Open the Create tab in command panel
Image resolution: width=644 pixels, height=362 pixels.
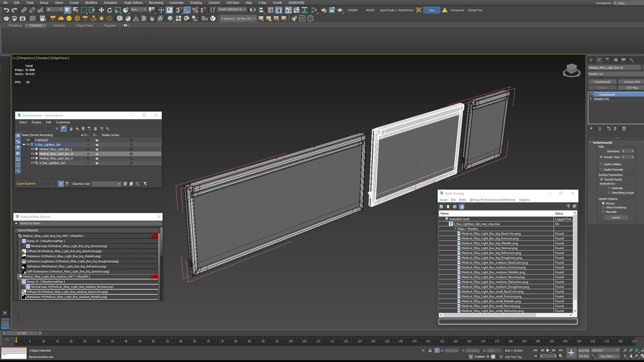[591, 60]
